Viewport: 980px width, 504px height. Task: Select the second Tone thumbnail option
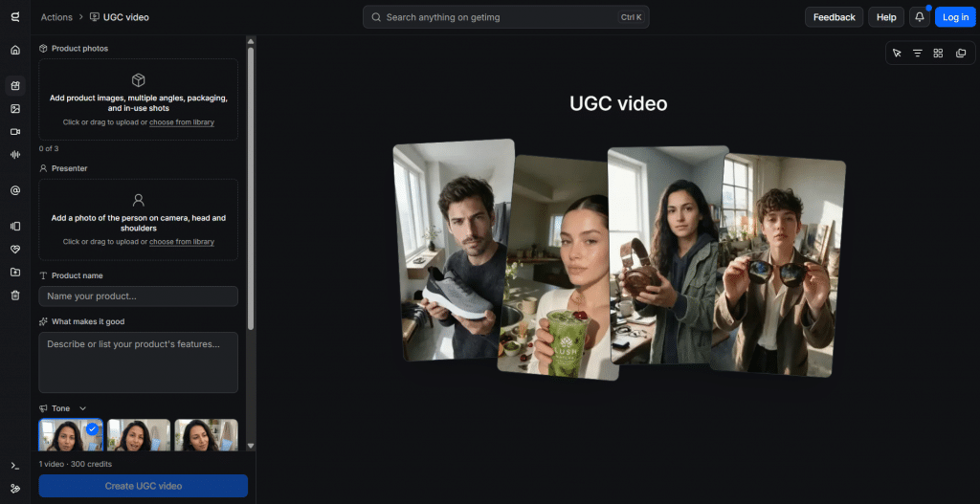coord(139,435)
